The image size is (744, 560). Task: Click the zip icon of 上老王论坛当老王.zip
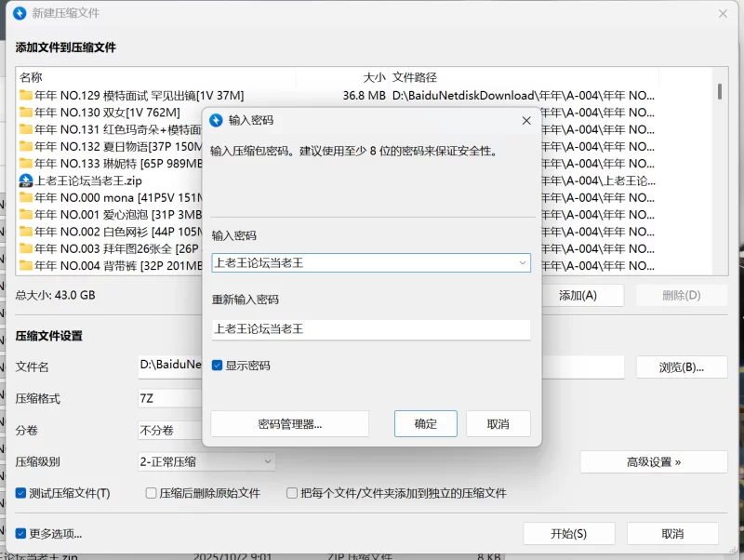pos(26,180)
